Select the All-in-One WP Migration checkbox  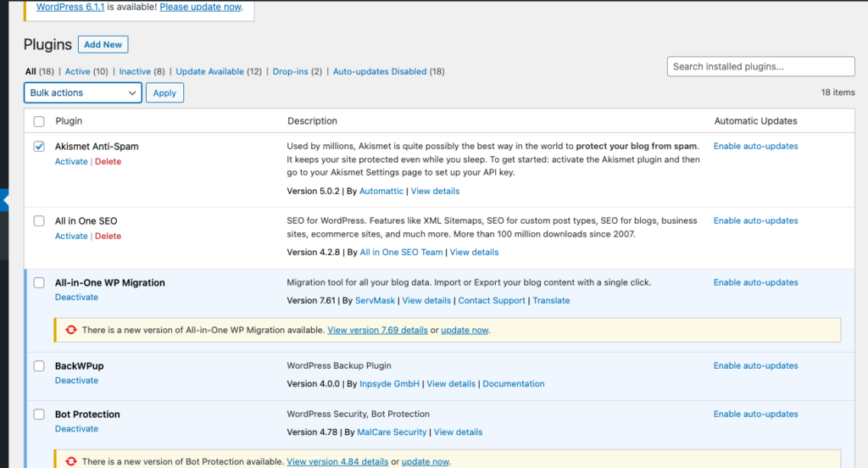point(39,282)
